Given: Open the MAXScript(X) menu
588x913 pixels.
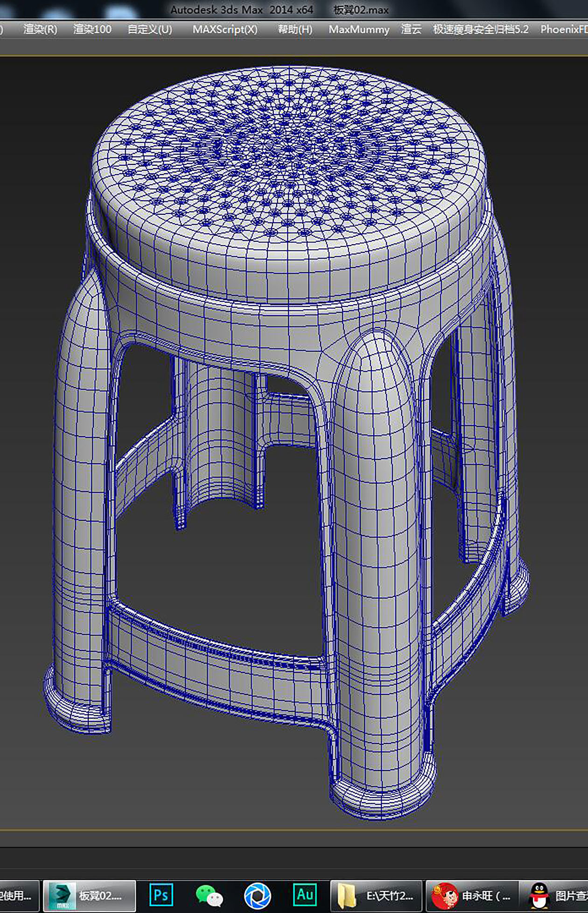Looking at the screenshot, I should 225,29.
